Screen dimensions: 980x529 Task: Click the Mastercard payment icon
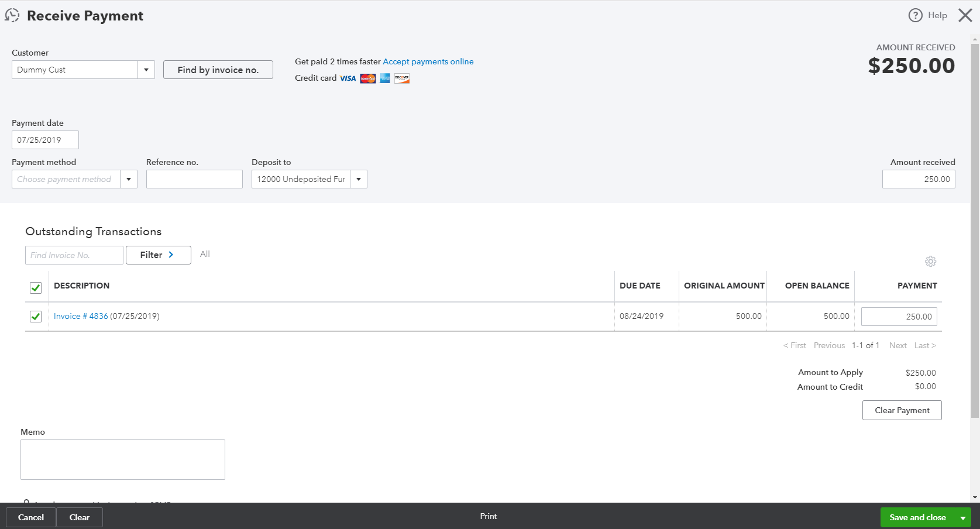[367, 78]
